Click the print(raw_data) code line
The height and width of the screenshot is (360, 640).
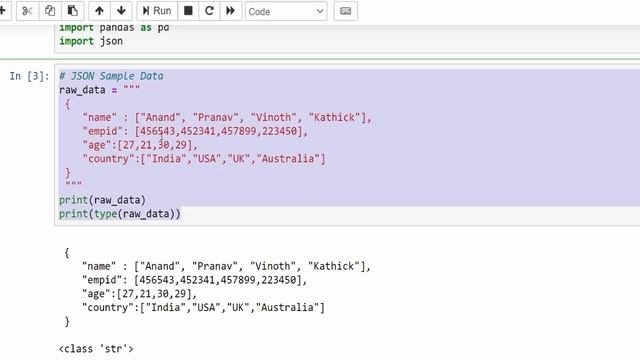coord(102,200)
